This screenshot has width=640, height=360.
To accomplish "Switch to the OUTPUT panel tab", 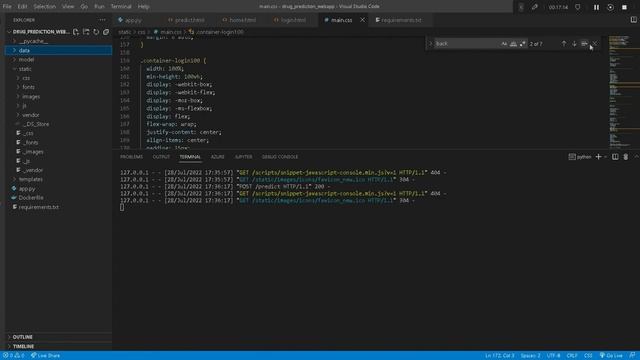I will click(x=161, y=157).
